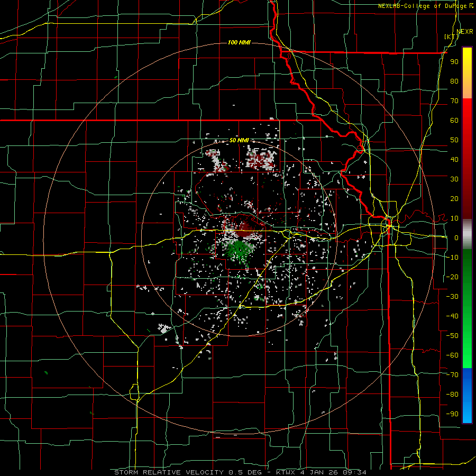The width and height of the screenshot is (476, 476).
Task: Select the -40 value on velocity scale
Action: tap(452, 316)
